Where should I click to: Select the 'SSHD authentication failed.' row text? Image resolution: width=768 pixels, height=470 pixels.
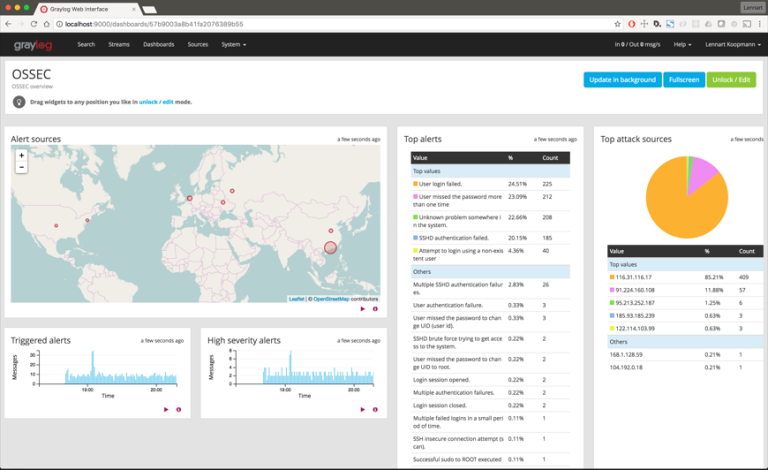454,238
